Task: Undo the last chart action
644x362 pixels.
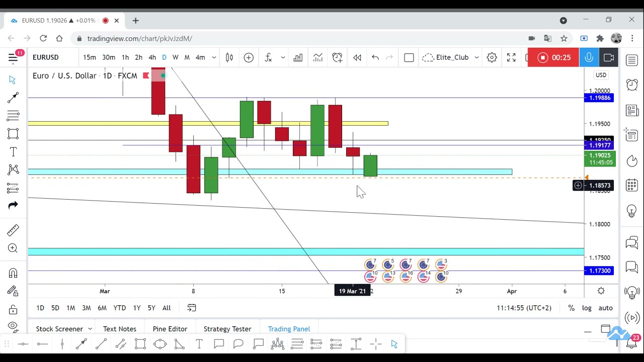Action: (x=375, y=57)
